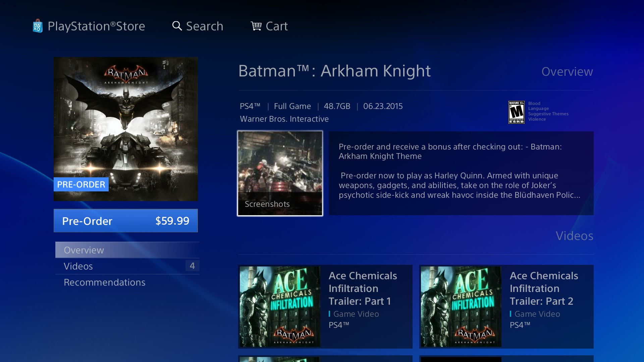Expand the pre-order bonus description text

tap(461, 173)
